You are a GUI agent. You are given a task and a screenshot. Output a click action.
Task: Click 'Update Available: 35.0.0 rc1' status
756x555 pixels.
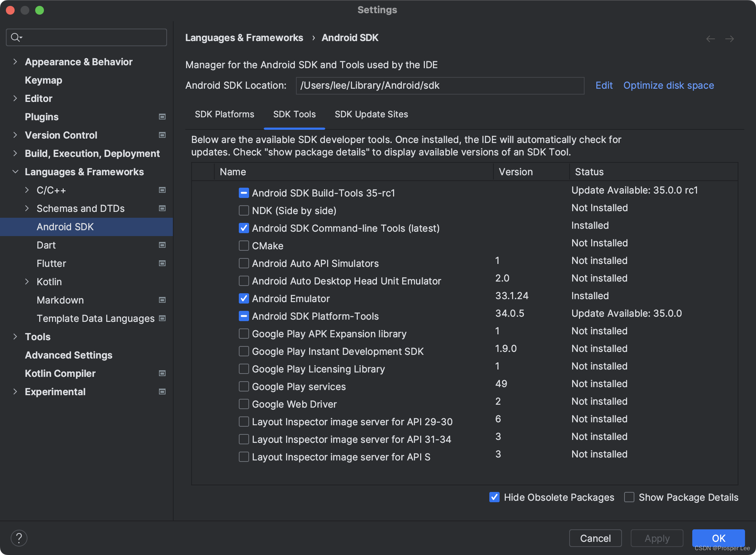[634, 190]
